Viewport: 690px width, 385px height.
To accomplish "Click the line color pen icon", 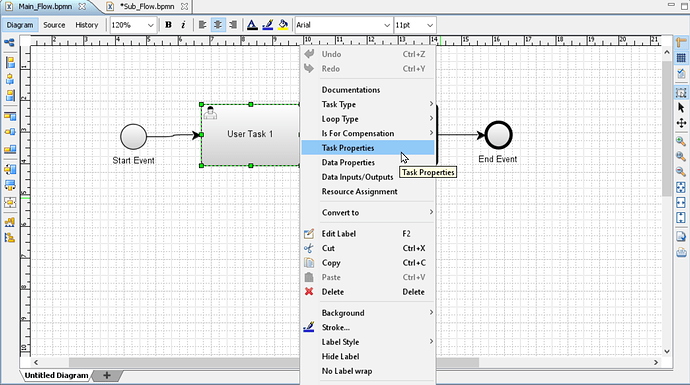I will pyautogui.click(x=268, y=25).
